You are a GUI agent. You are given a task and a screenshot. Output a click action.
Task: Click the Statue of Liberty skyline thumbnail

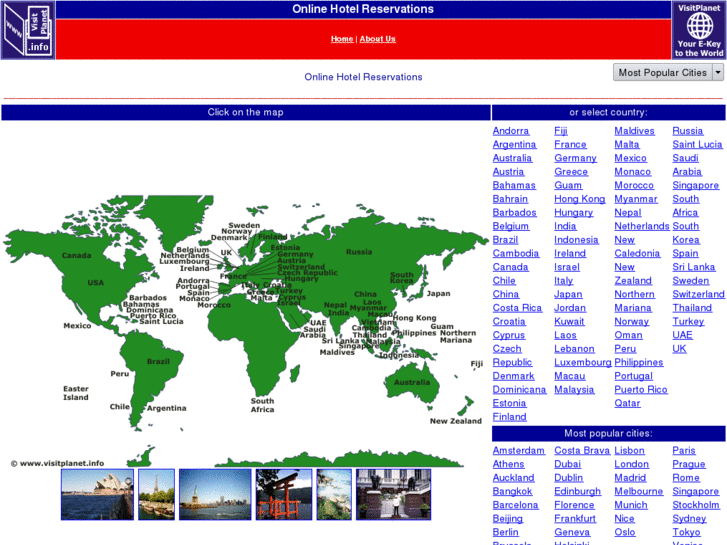click(215, 494)
